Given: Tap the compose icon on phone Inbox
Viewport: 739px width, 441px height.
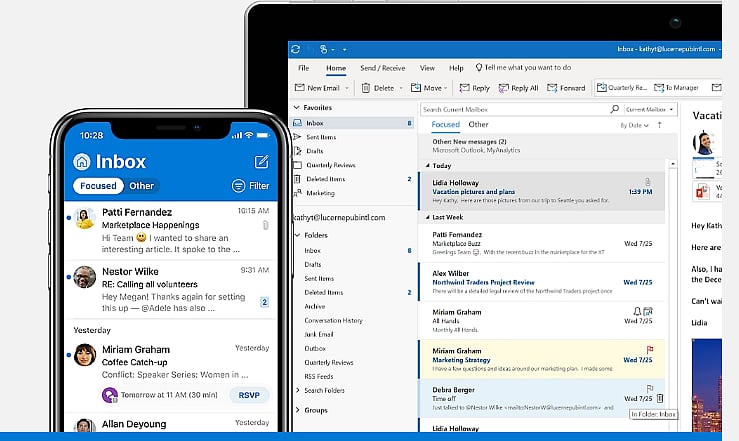Looking at the screenshot, I should click(x=262, y=161).
